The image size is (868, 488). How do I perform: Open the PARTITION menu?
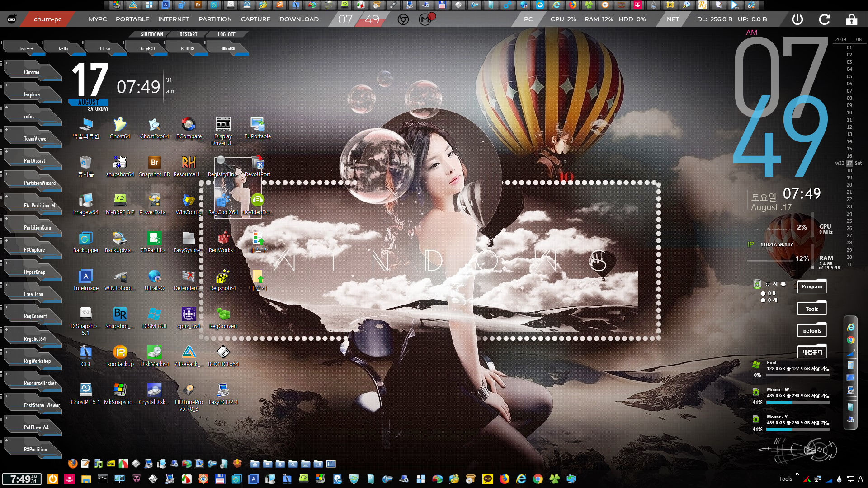[x=215, y=19]
